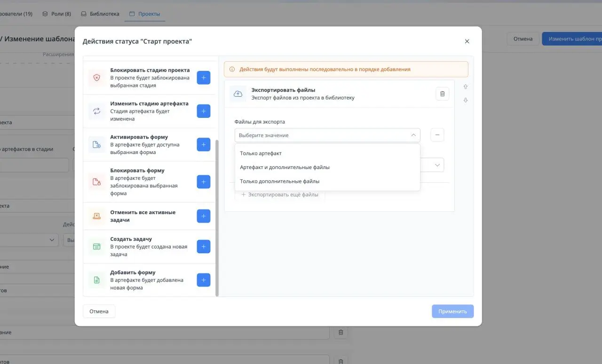Move export action down with arrow
The height and width of the screenshot is (364, 602).
click(466, 100)
